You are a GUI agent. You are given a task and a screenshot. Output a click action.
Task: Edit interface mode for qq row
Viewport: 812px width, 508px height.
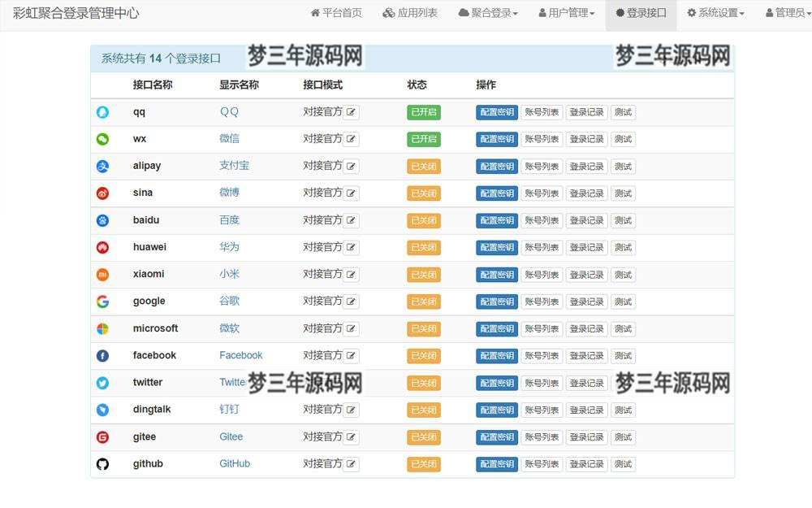(351, 112)
